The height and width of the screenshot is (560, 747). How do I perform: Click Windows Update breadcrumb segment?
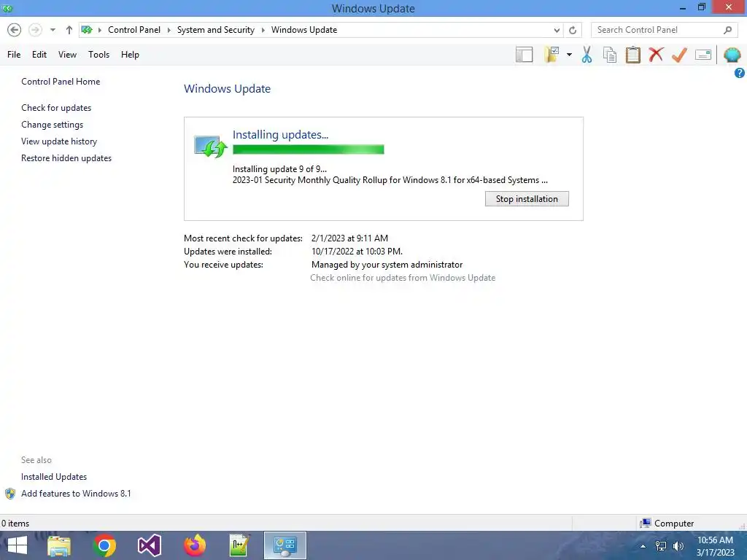[x=304, y=30]
